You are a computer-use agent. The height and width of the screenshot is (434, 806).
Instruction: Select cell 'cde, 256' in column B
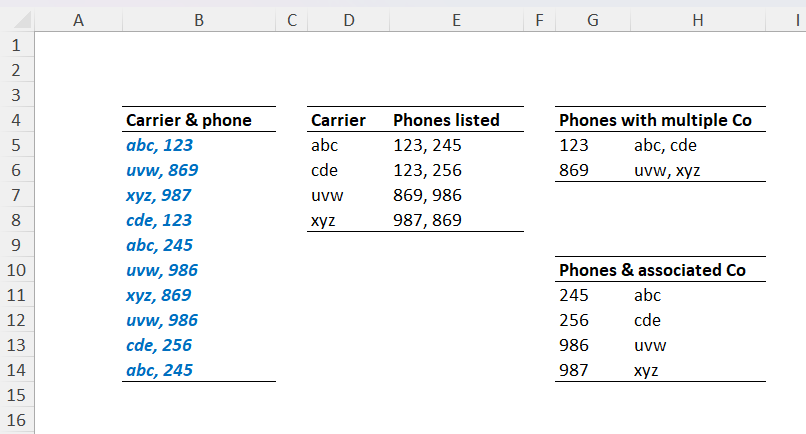point(199,345)
